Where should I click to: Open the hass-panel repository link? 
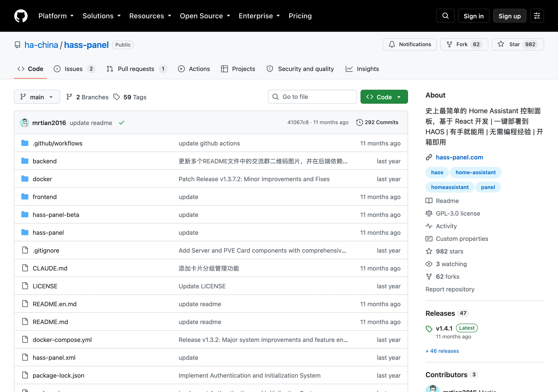coord(86,45)
